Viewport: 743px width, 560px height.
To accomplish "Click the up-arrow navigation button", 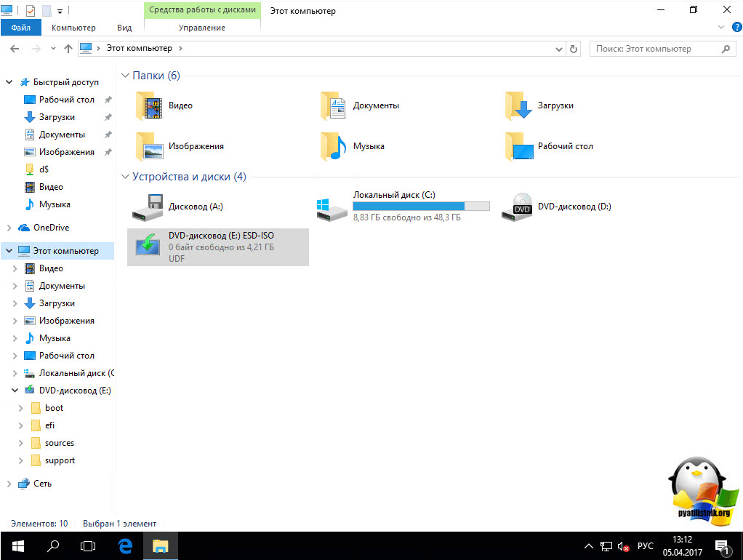I will (x=68, y=49).
